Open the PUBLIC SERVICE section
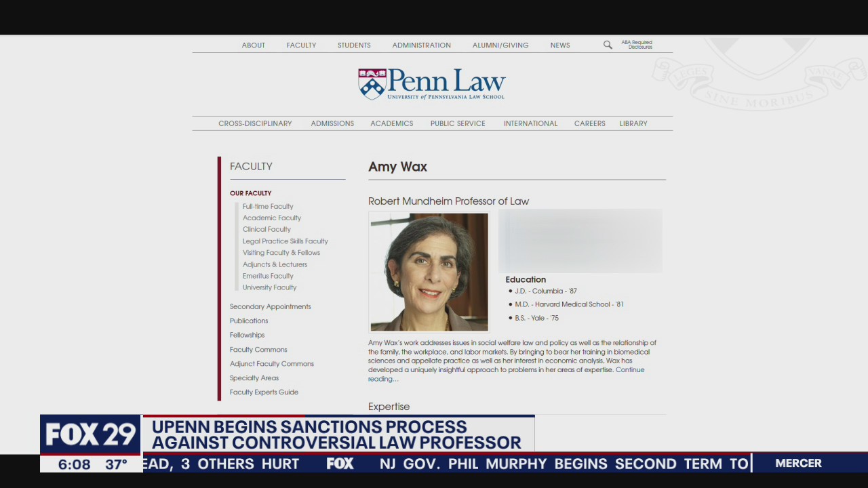Image resolution: width=868 pixels, height=488 pixels. pyautogui.click(x=458, y=123)
